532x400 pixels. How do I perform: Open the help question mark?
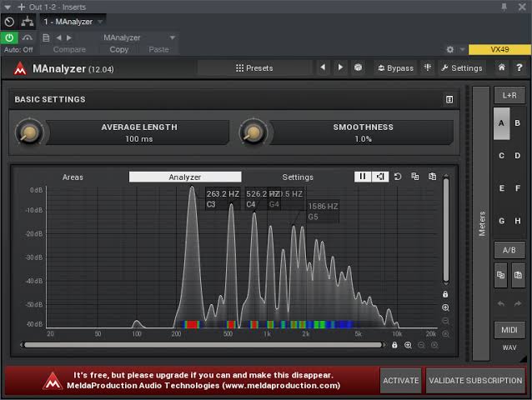coord(519,67)
